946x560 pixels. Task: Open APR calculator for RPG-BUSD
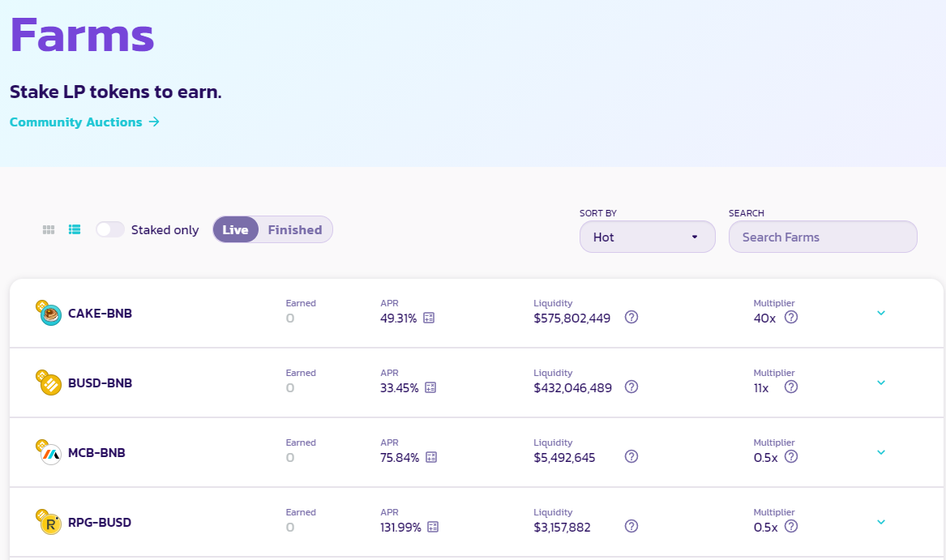433,527
